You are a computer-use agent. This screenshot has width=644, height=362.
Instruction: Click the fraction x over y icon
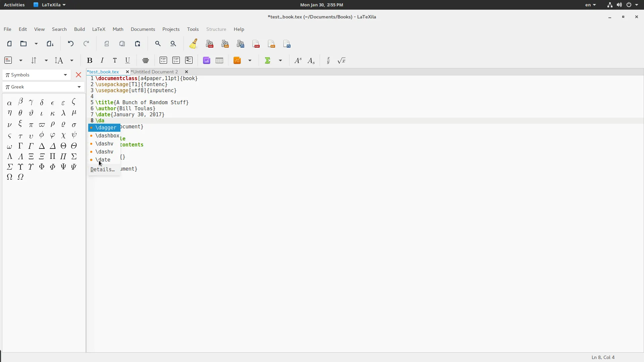pyautogui.click(x=328, y=61)
